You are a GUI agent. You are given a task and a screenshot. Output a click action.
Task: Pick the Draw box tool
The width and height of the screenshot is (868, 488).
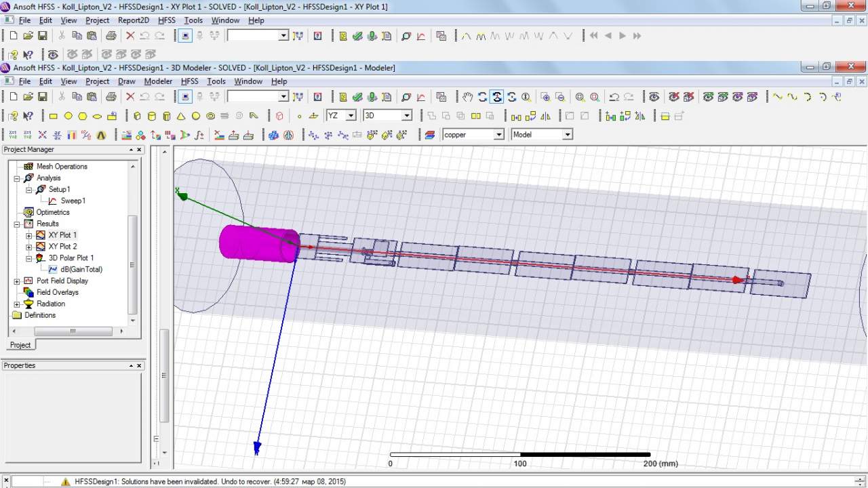pyautogui.click(x=138, y=116)
